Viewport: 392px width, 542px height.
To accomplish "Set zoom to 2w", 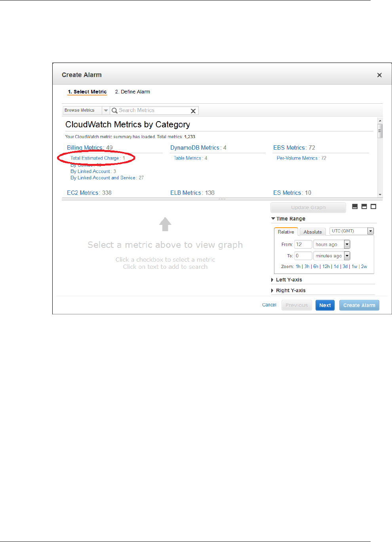I will (364, 266).
